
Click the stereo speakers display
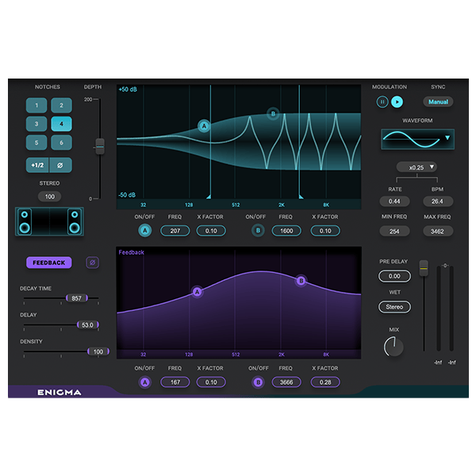49,221
